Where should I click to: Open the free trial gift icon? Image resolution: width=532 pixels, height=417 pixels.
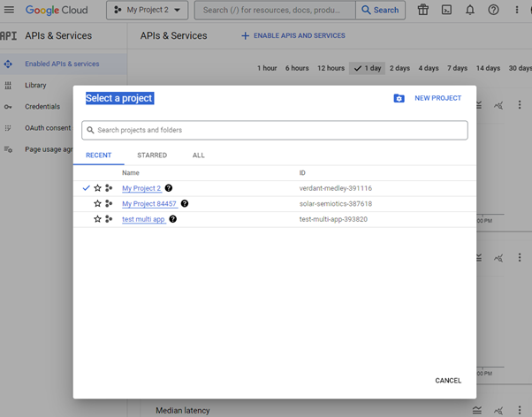[423, 10]
